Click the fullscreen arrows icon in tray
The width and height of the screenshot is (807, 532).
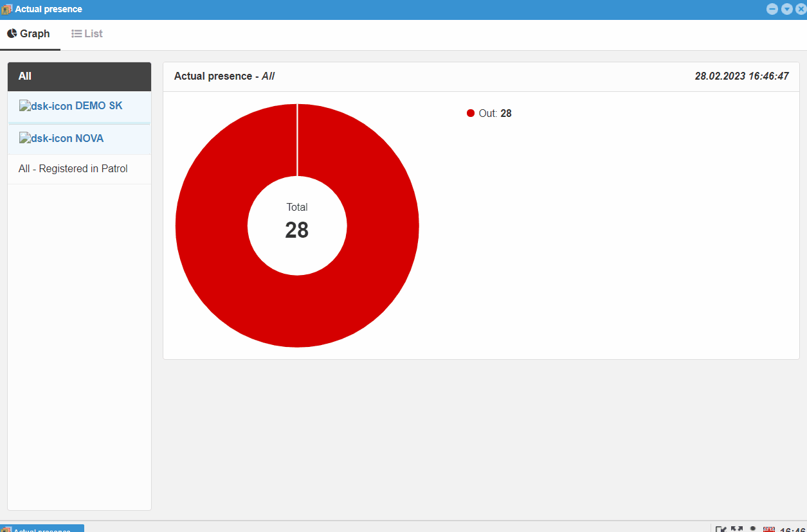point(737,529)
